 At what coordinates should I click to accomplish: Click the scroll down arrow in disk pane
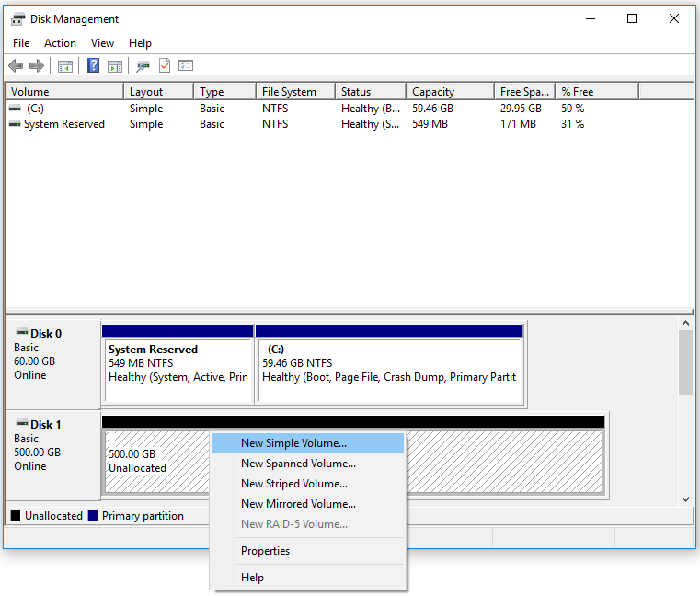(x=685, y=499)
